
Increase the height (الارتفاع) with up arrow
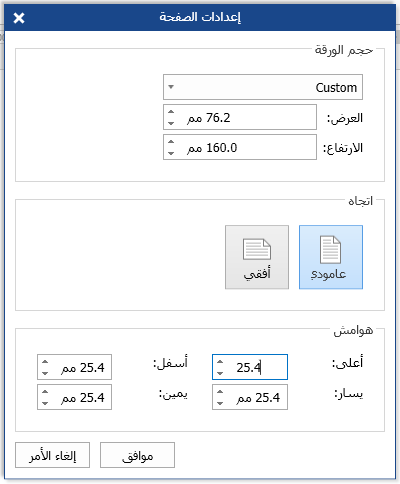point(171,142)
